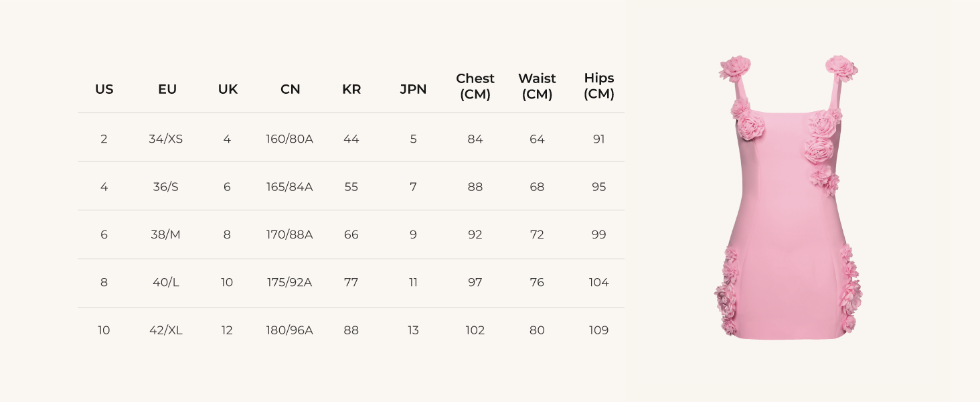Click the 175/92A CN size cell
980x402 pixels.
pyautogui.click(x=289, y=282)
